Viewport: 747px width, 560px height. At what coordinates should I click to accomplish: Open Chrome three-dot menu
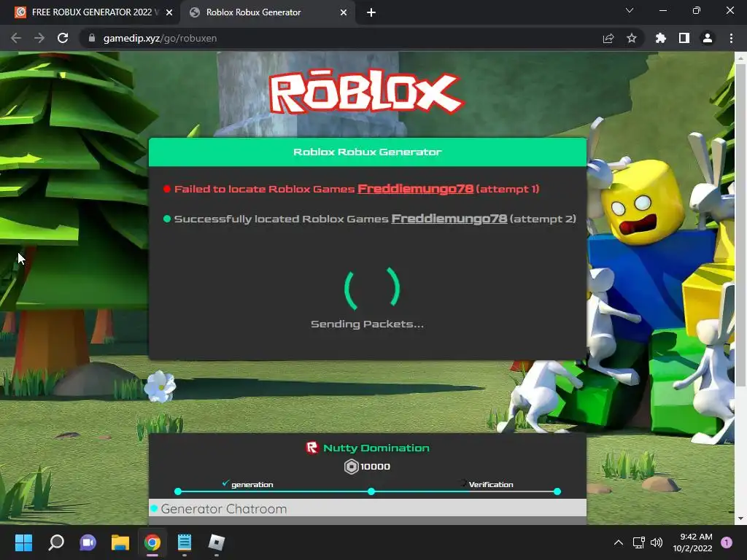(x=731, y=38)
